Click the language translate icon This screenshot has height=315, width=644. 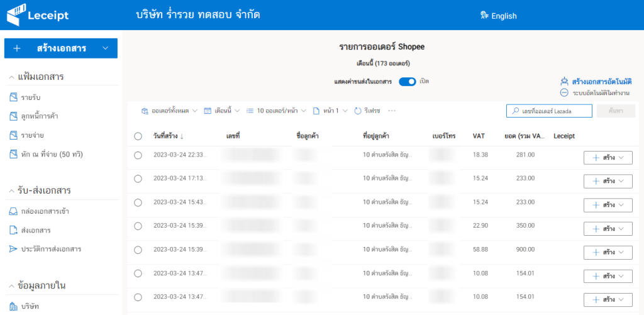484,16
